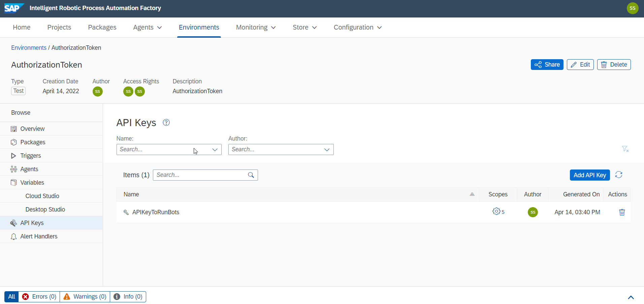Screen dimensions: 644x304
Task: Select Desktop Studio under Variables
Action: click(51, 210)
